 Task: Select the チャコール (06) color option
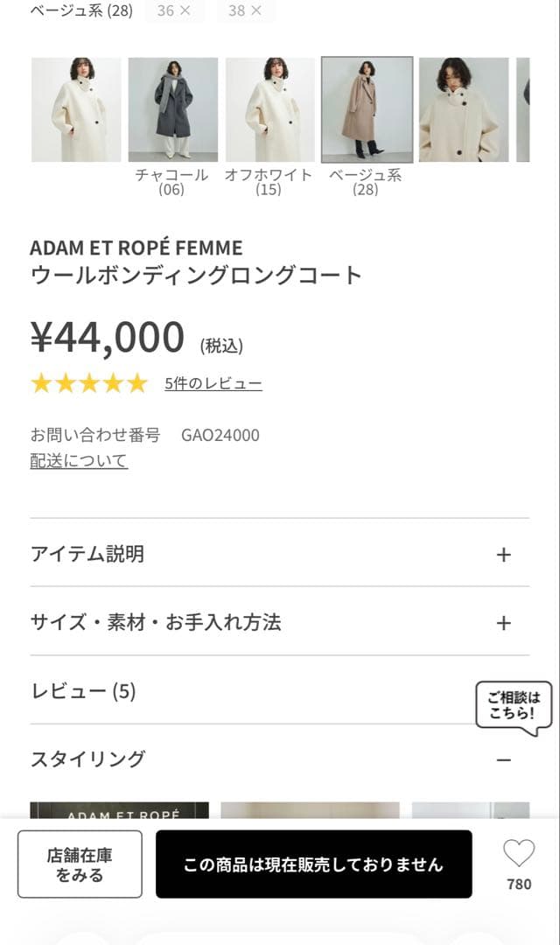coord(175,109)
